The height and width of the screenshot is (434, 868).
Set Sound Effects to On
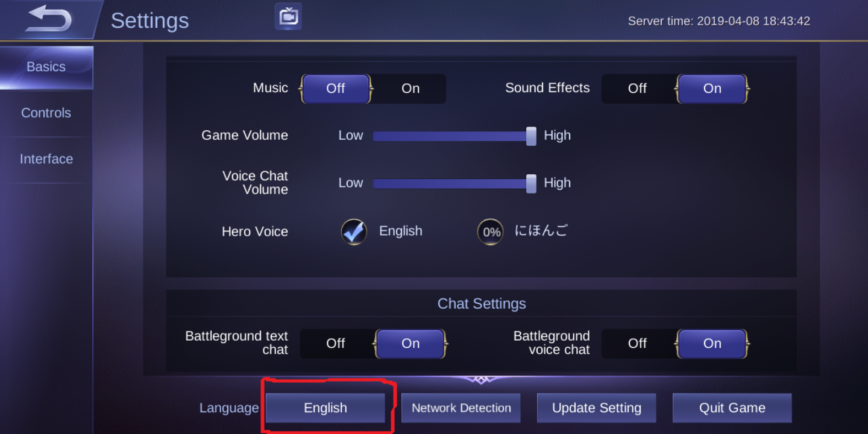712,89
